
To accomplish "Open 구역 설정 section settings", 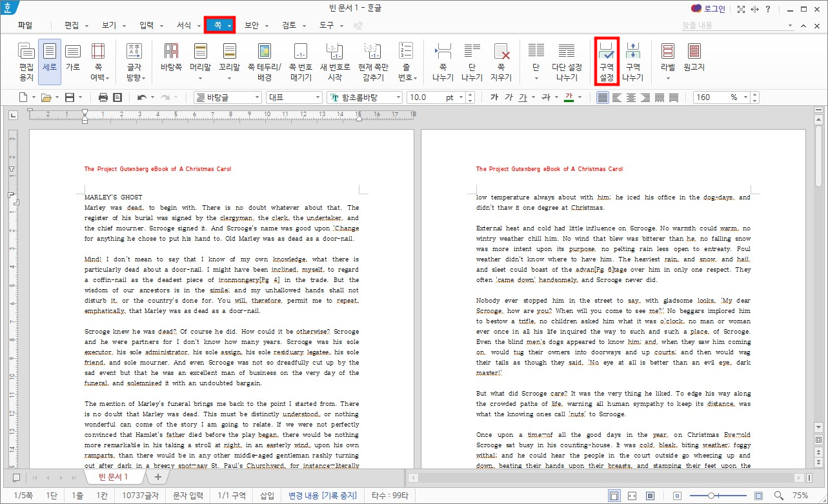I will (x=606, y=61).
